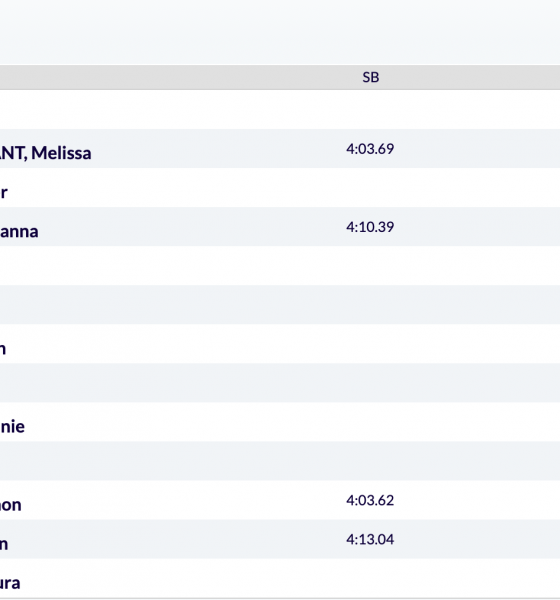
Task: Select the empty first row beneath the header
Action: click(280, 109)
